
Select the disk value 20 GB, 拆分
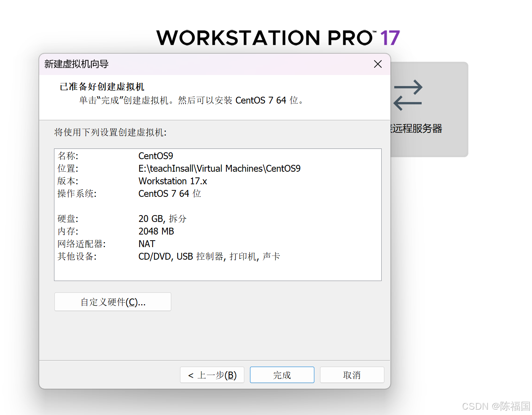pyautogui.click(x=162, y=219)
